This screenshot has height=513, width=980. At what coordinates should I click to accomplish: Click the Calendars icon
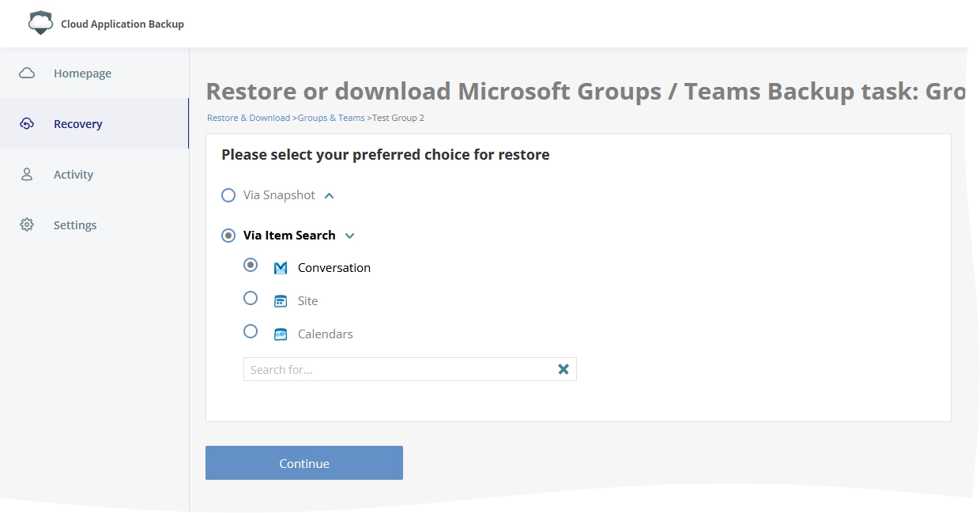[x=281, y=334]
